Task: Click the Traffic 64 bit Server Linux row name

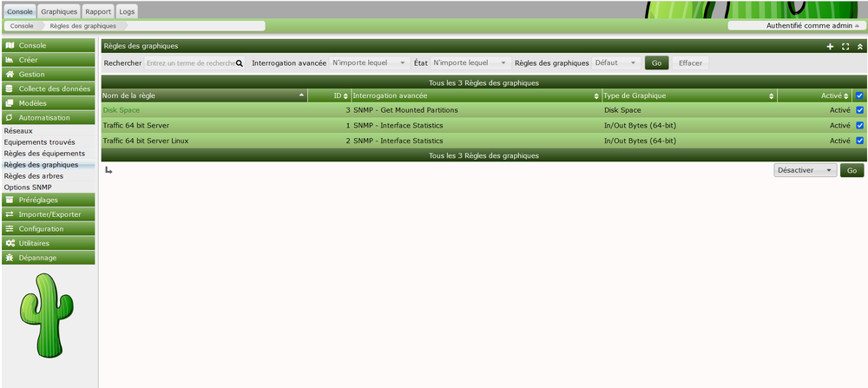Action: click(146, 141)
